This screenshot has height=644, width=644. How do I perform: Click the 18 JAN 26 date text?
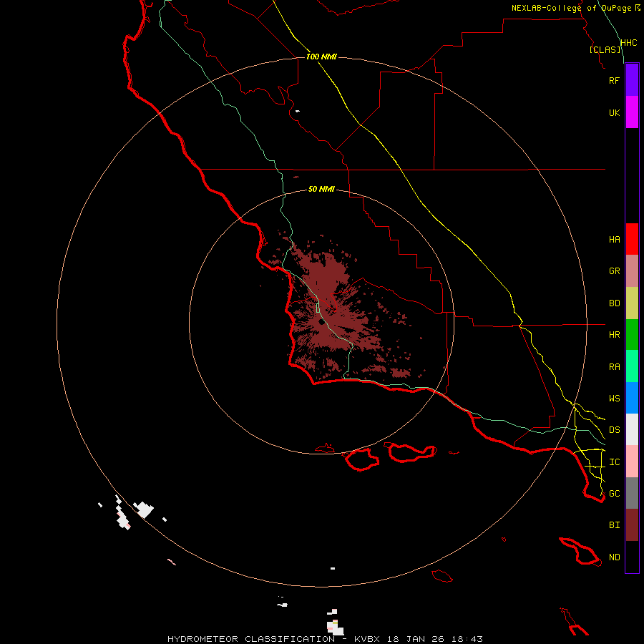tap(416, 639)
